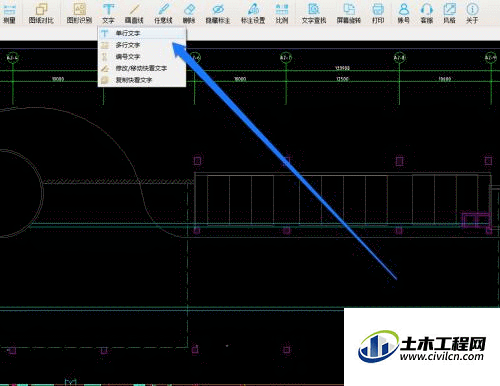Image resolution: width=500 pixels, height=386 pixels.
Task: Open the 测量 measure tool
Action: pos(9,13)
